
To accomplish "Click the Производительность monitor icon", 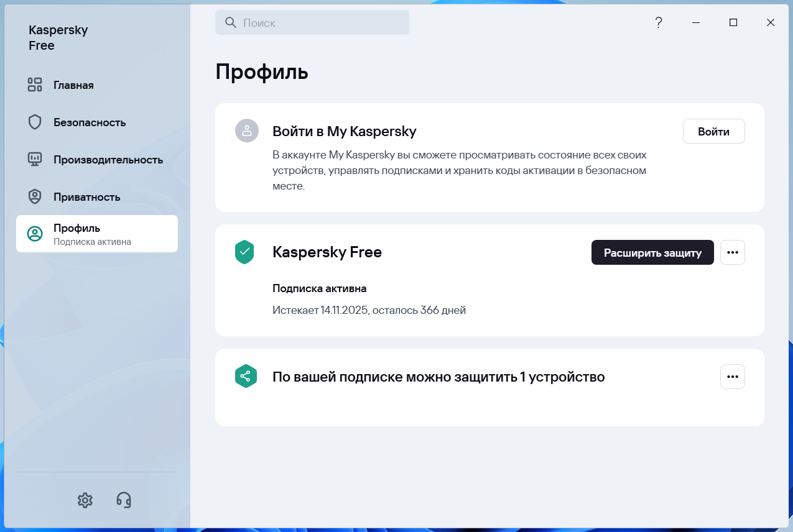I will click(35, 160).
